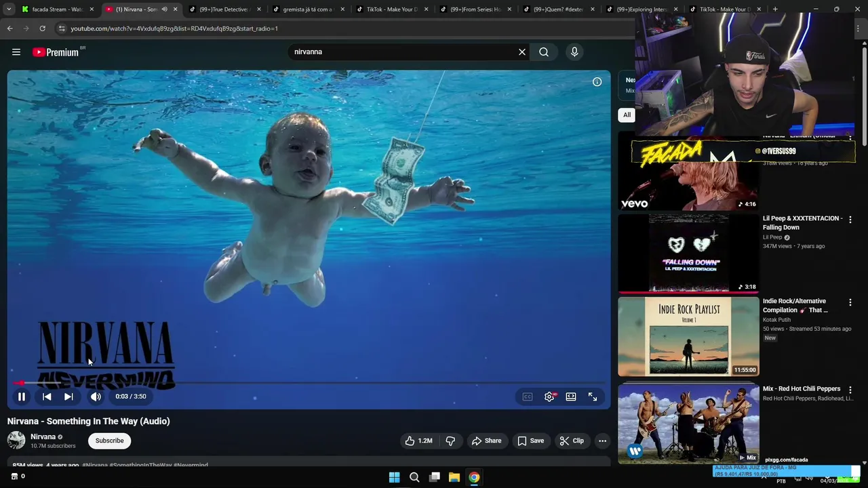The width and height of the screenshot is (868, 488).
Task: Open the player settings gear
Action: [x=549, y=396]
